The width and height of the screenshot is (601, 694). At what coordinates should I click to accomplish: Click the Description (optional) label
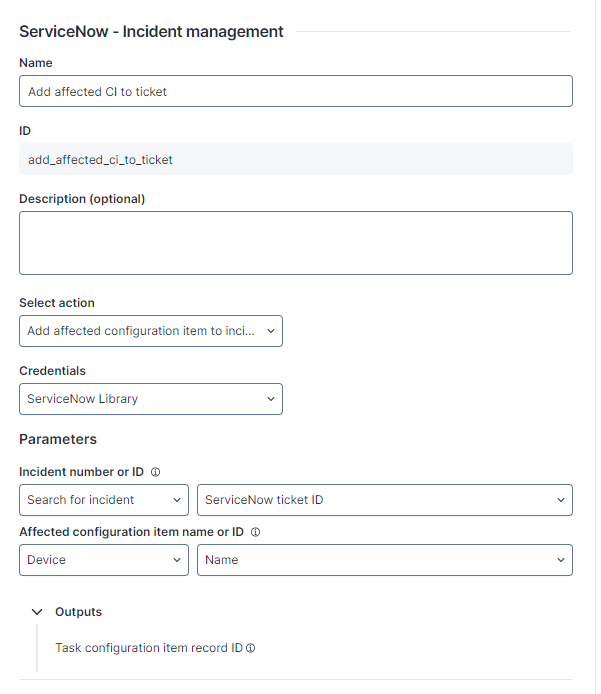[82, 199]
